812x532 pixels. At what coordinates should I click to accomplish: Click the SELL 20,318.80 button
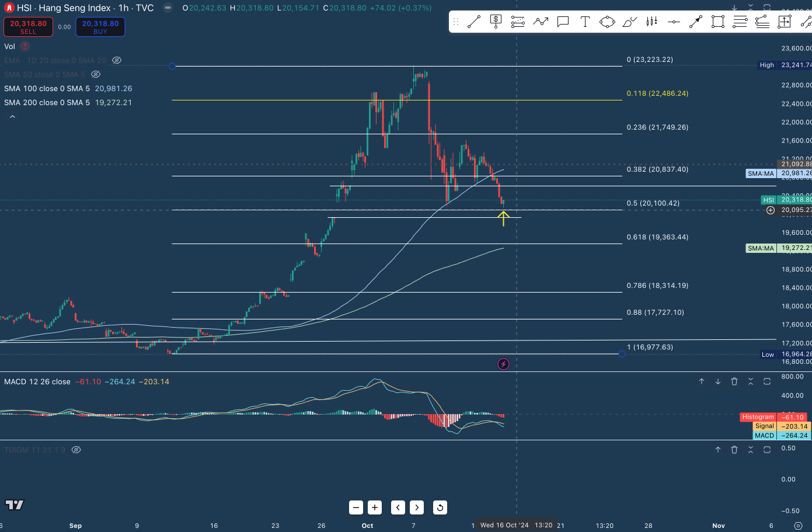point(28,27)
